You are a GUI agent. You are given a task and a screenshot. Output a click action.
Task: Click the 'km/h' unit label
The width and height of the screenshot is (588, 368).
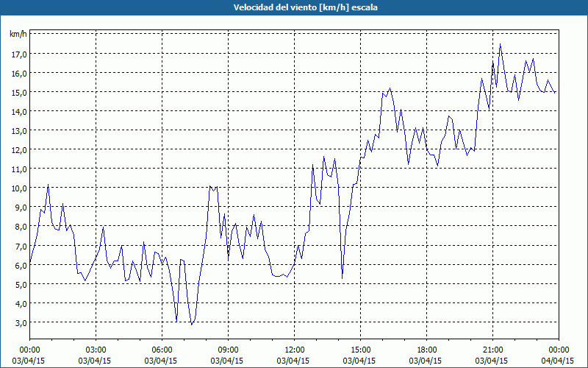click(18, 35)
